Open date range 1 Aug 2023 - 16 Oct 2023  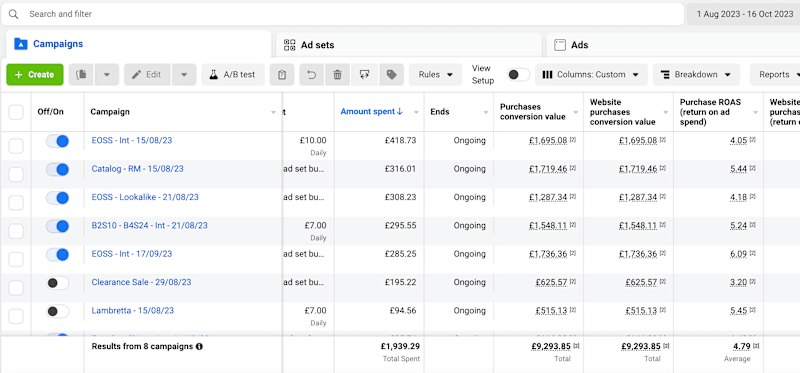tap(743, 14)
